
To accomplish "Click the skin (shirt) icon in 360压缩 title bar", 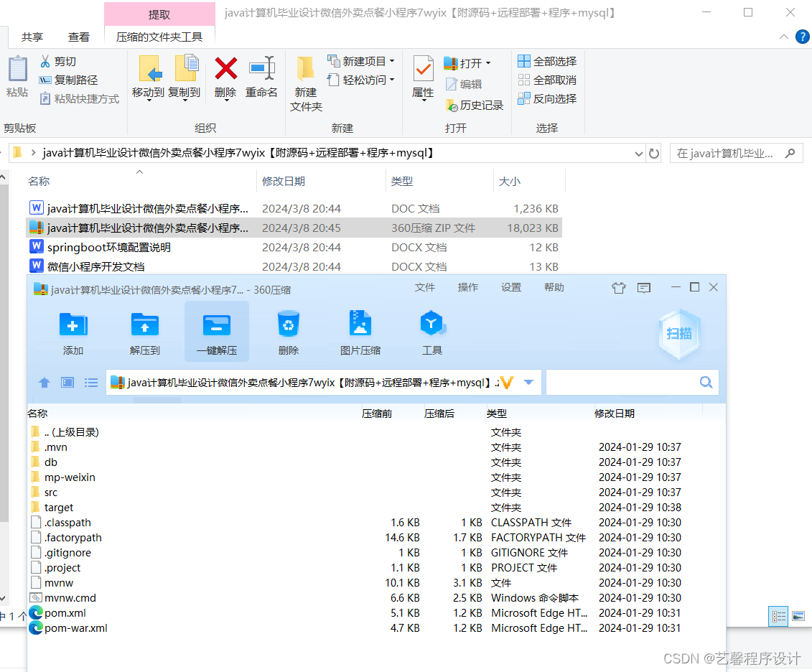I will pyautogui.click(x=619, y=288).
